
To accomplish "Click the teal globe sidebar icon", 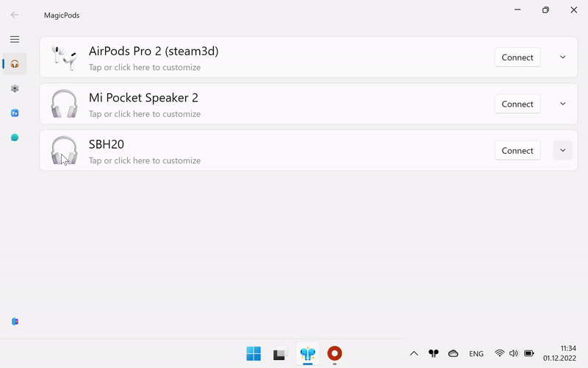I will click(x=15, y=138).
